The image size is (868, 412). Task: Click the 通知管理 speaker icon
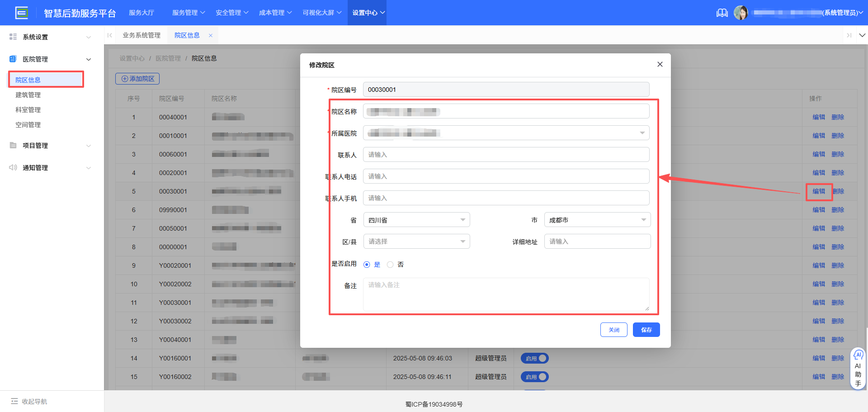tap(12, 167)
